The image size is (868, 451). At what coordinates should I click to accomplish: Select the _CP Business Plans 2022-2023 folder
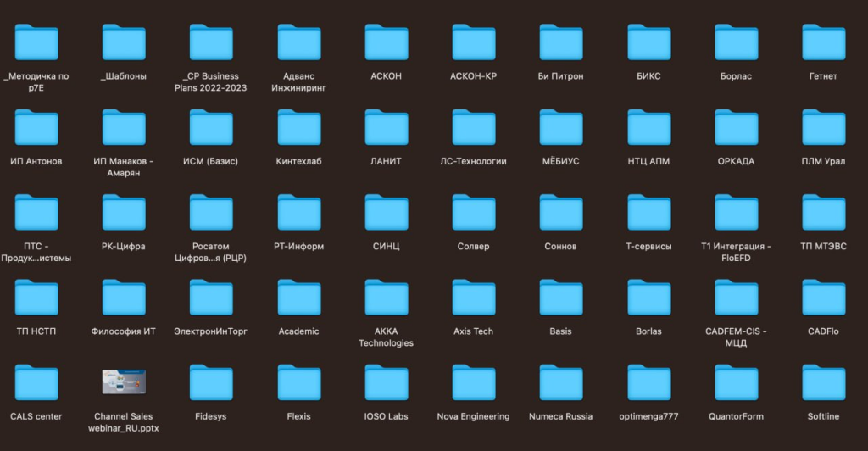pyautogui.click(x=211, y=42)
